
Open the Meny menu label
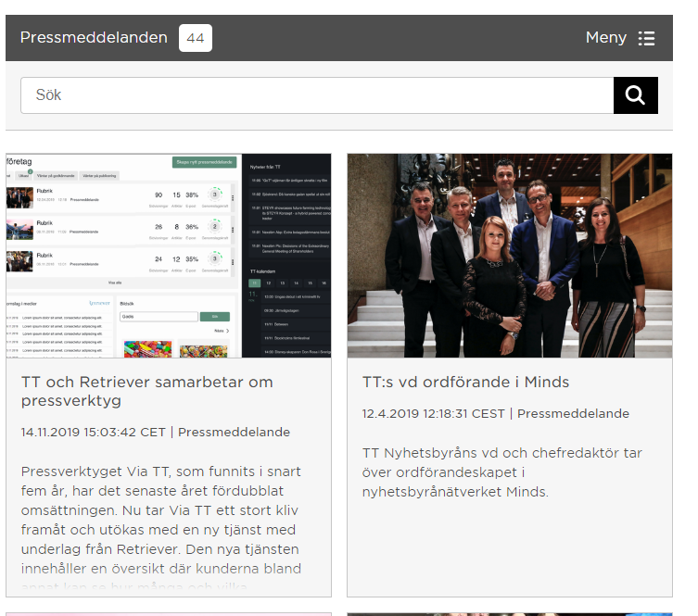606,38
